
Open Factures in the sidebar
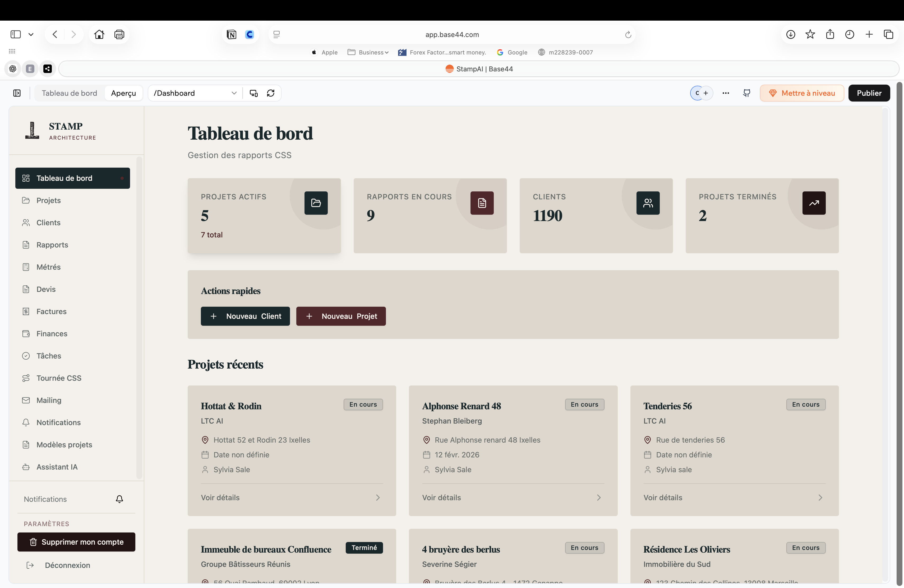[x=72, y=311]
